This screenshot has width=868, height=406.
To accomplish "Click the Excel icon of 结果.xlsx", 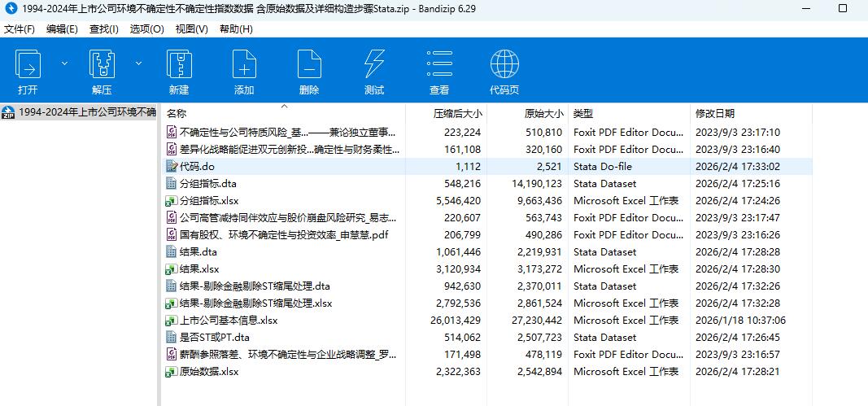I will pos(172,269).
